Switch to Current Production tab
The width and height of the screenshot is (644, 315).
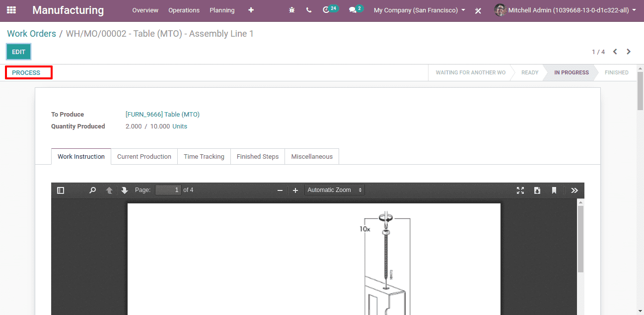click(x=144, y=156)
